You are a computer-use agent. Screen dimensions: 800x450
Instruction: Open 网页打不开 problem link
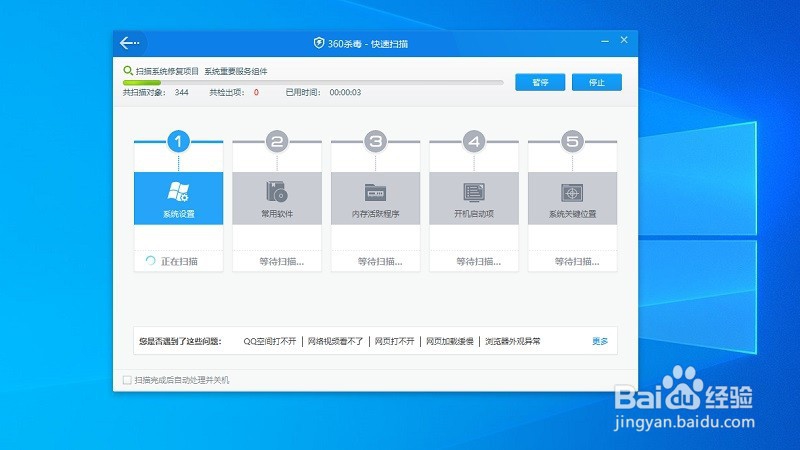[394, 341]
